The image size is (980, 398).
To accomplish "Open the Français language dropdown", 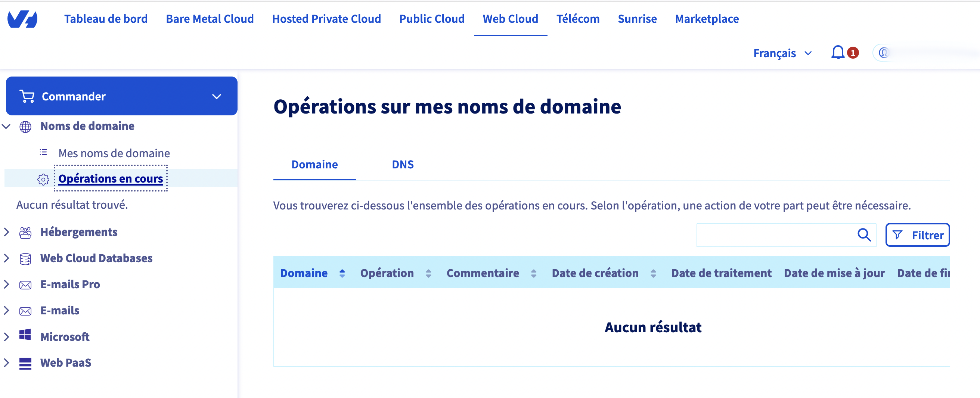I will tap(782, 53).
